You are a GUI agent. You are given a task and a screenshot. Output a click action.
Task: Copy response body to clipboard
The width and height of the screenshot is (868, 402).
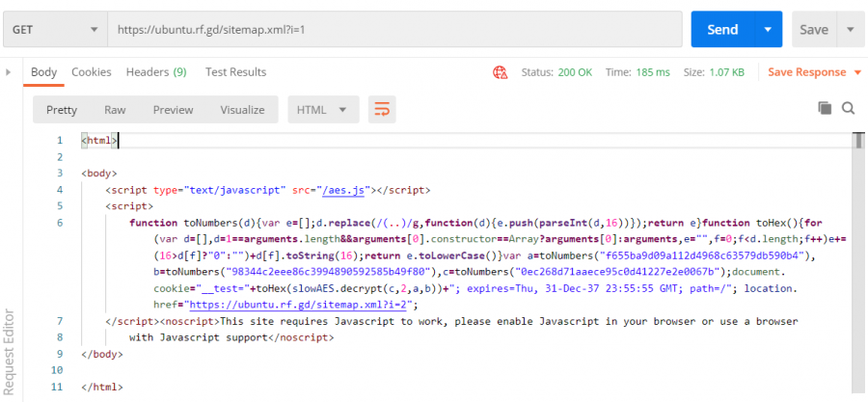click(x=825, y=109)
